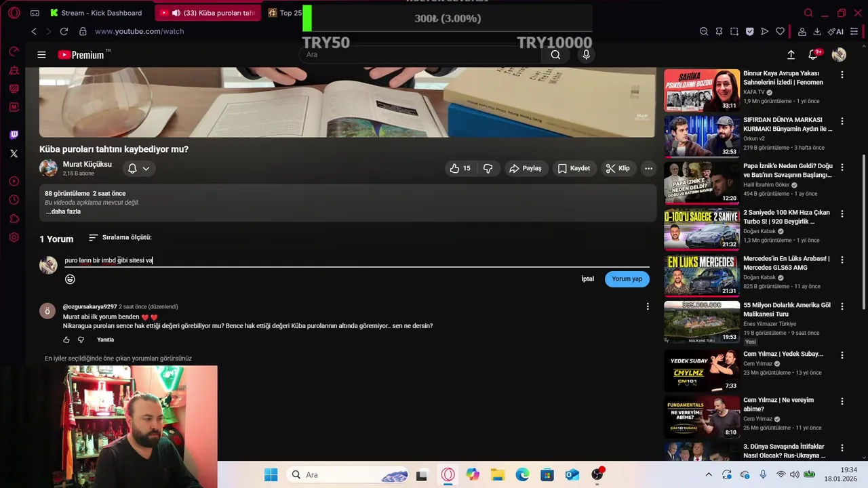The width and height of the screenshot is (868, 488).
Task: Cancel the comment with İptal
Action: (x=588, y=279)
